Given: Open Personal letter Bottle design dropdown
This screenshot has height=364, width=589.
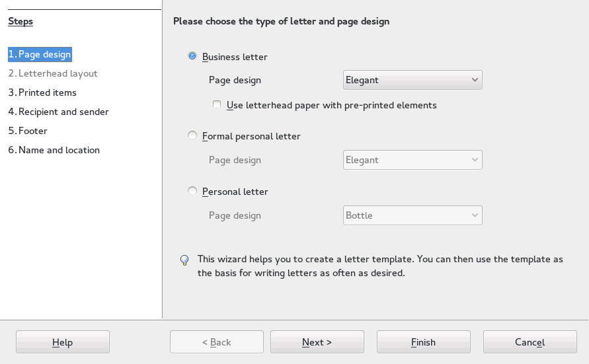Looking at the screenshot, I should pyautogui.click(x=412, y=215).
